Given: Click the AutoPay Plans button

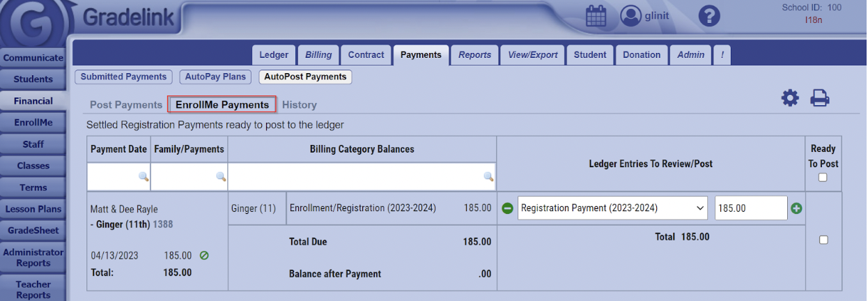Looking at the screenshot, I should (x=215, y=77).
